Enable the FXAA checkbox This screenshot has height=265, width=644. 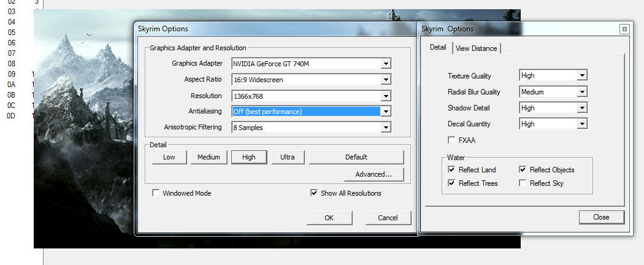pyautogui.click(x=452, y=140)
